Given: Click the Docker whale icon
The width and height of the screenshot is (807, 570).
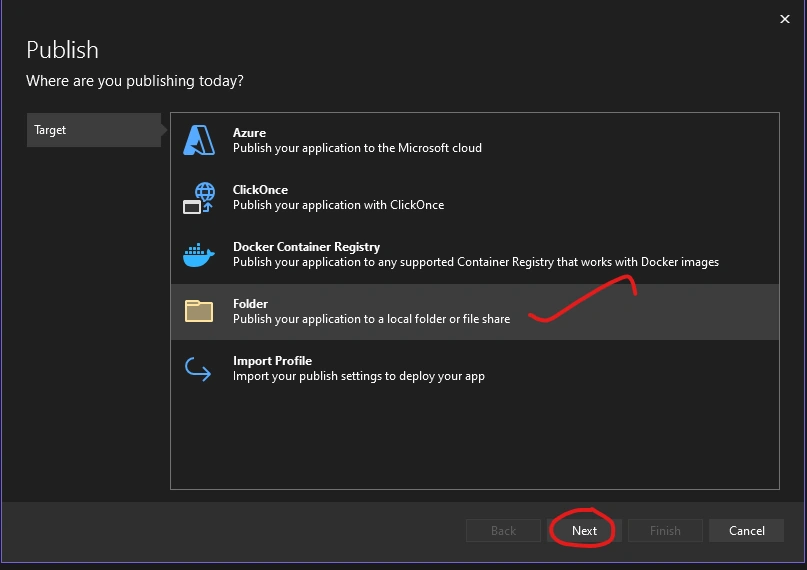Looking at the screenshot, I should (199, 255).
